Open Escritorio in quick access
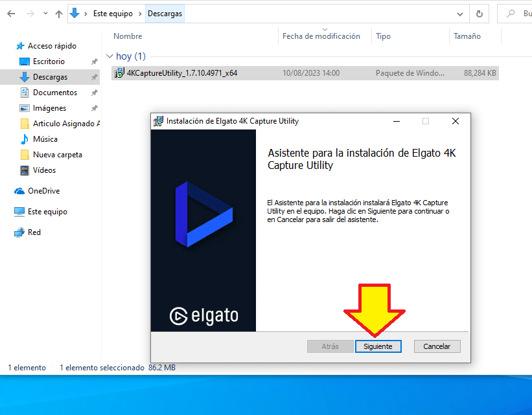Image resolution: width=532 pixels, height=415 pixels. (49, 62)
